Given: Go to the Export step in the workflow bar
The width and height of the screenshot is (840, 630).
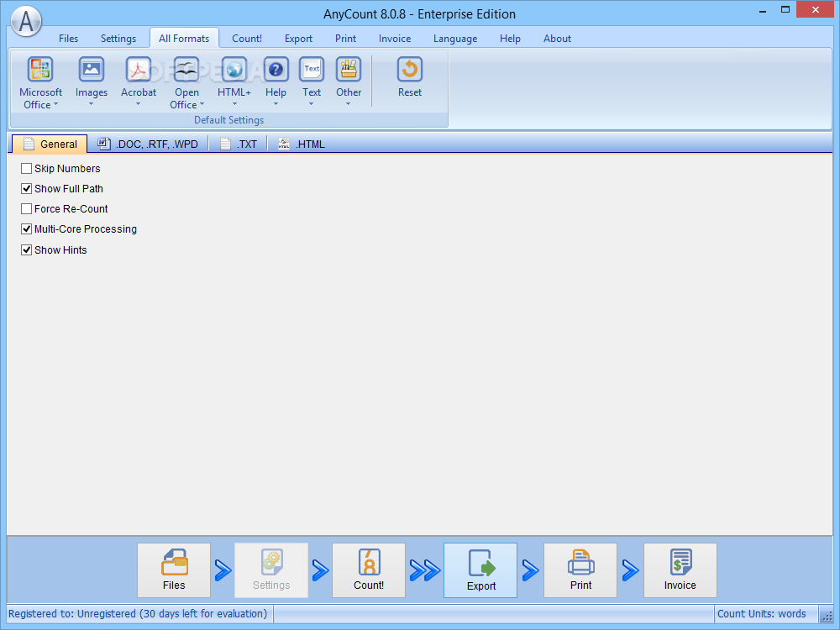Looking at the screenshot, I should point(480,570).
